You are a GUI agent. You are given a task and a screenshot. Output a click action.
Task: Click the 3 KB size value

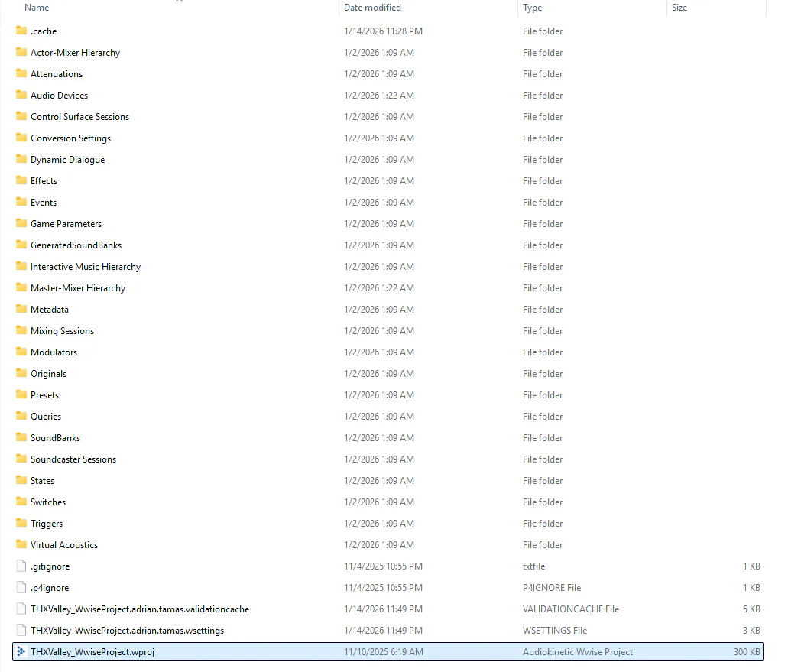(751, 630)
